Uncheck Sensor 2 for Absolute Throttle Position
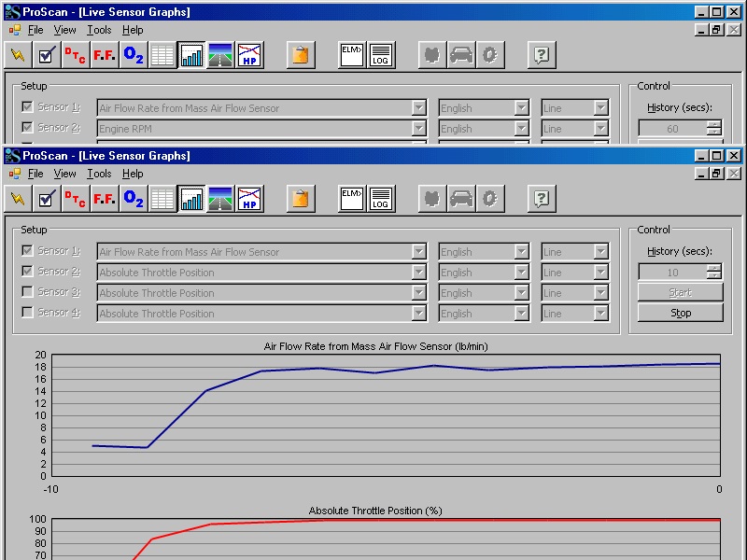This screenshot has height=560, width=747. click(x=27, y=272)
